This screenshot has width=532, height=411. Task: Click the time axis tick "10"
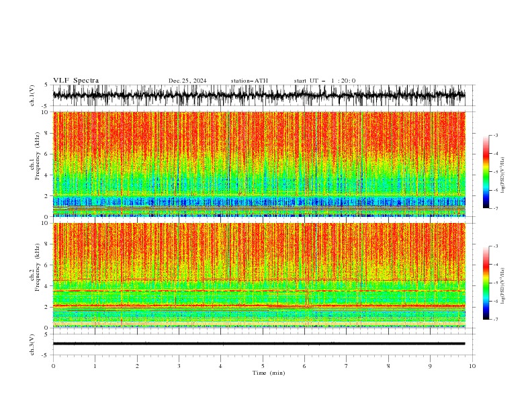[472, 366]
